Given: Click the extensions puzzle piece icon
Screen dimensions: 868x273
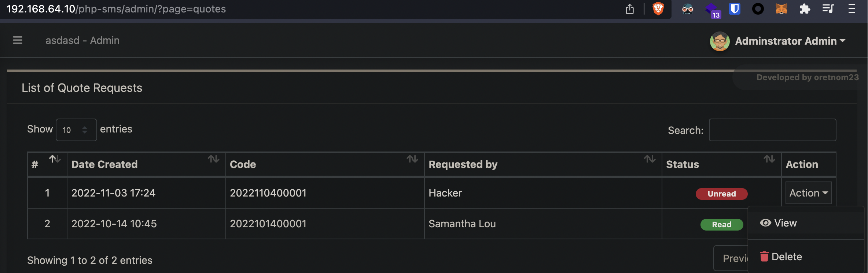Looking at the screenshot, I should click(805, 9).
